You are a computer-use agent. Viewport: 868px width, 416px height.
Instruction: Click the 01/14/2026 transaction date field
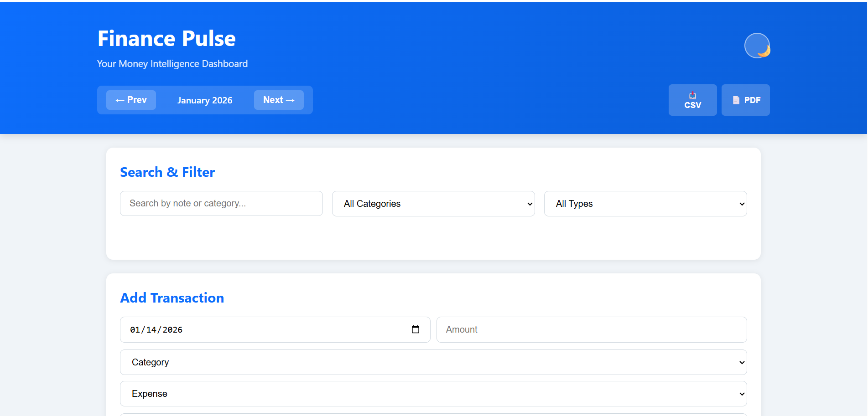point(275,329)
